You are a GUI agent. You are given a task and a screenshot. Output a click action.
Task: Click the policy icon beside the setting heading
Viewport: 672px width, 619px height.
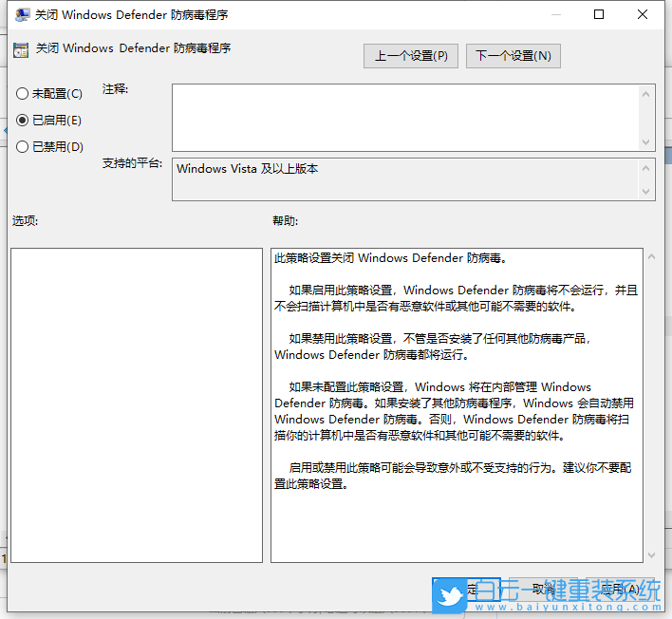pyautogui.click(x=21, y=49)
